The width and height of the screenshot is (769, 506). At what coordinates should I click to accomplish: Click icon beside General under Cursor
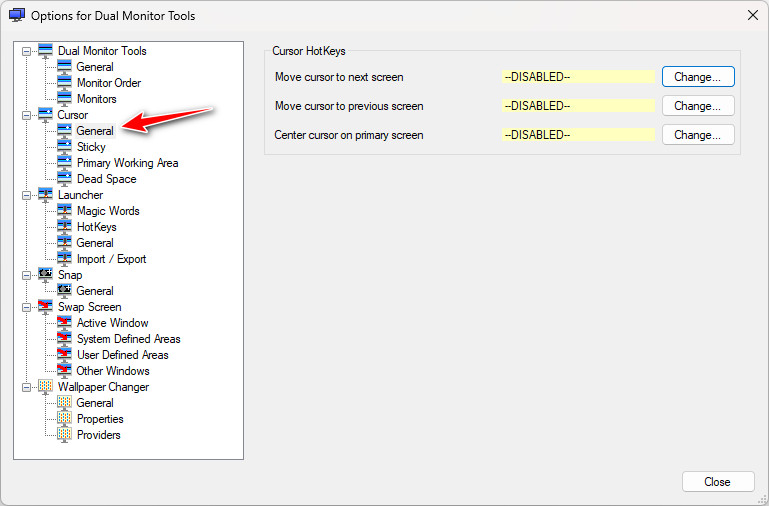64,131
